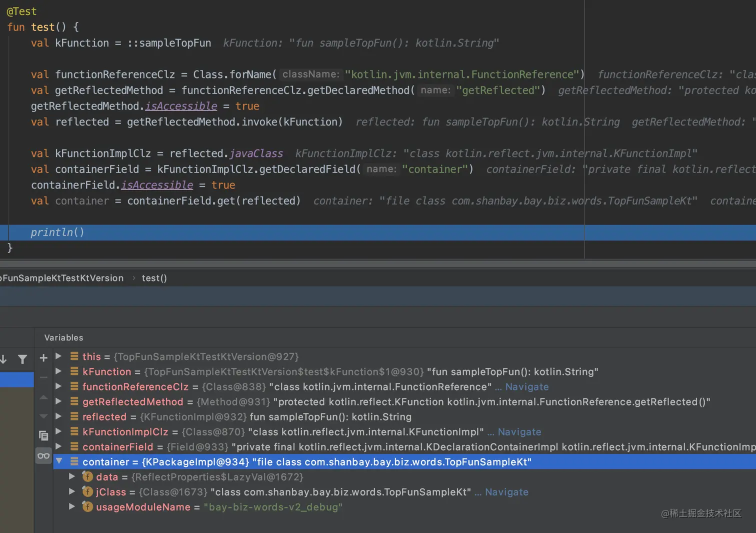The width and height of the screenshot is (756, 533).
Task: Select the kFunctionImplClz name in Variables
Action: (125, 431)
